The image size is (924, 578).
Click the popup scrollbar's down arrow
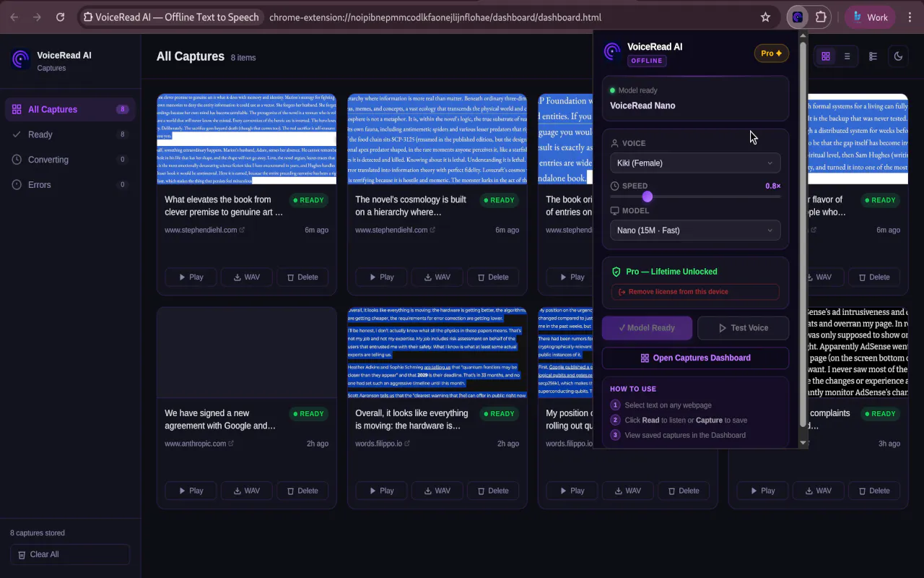(803, 443)
